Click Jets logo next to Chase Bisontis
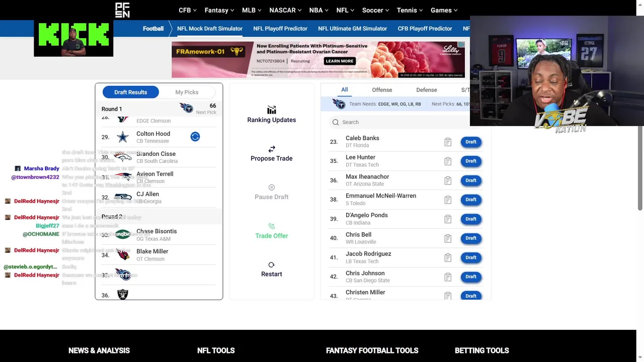 (123, 234)
